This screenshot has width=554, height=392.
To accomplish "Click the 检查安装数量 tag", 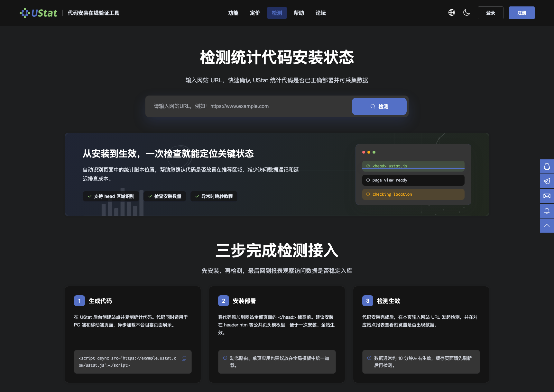I will point(164,196).
